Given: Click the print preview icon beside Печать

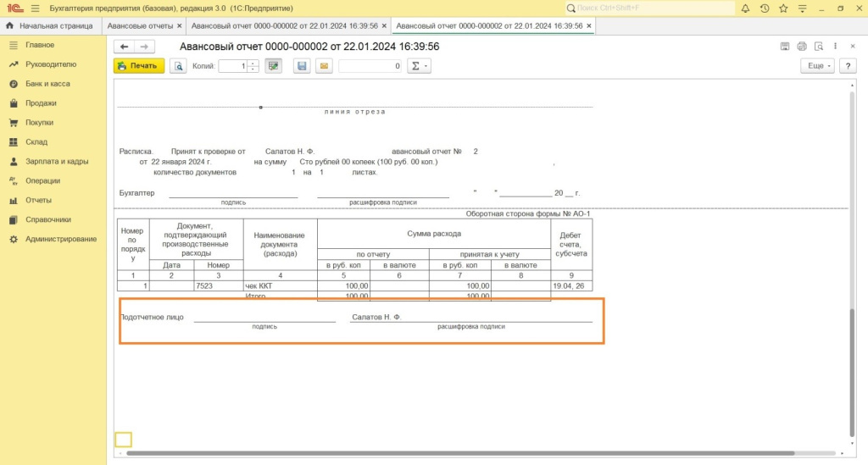Looking at the screenshot, I should pos(178,66).
